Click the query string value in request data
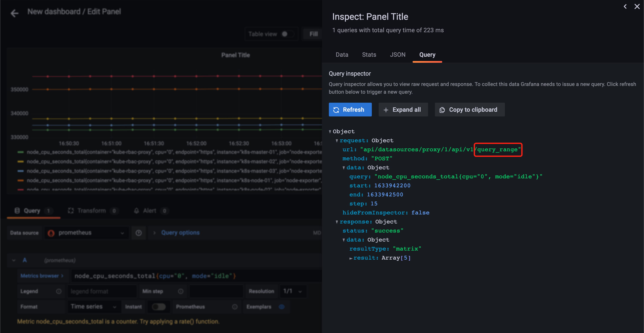Viewport: 644px width, 333px height. [x=458, y=177]
